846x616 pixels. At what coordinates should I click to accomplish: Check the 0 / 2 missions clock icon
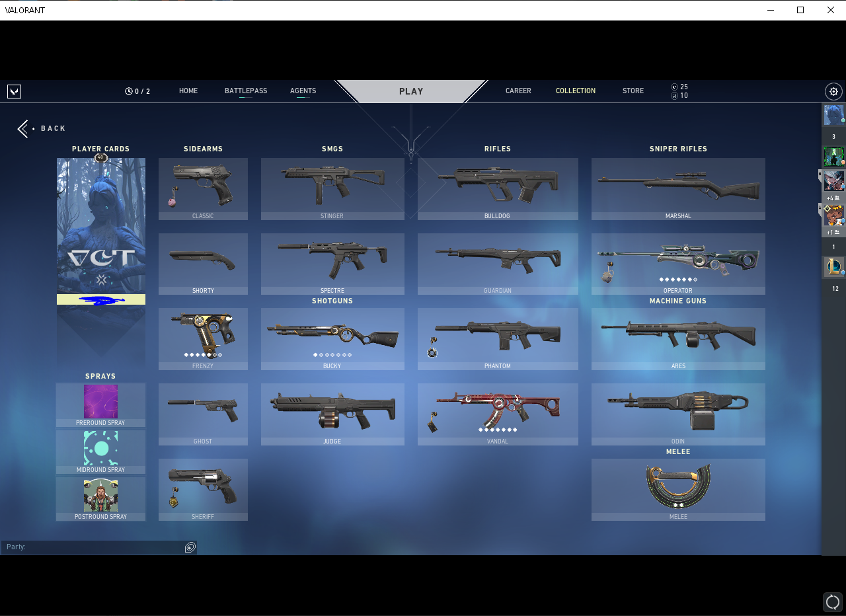point(129,91)
